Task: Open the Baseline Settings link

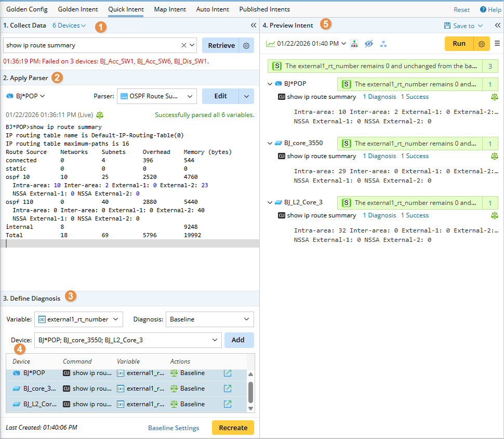Action: (x=174, y=428)
